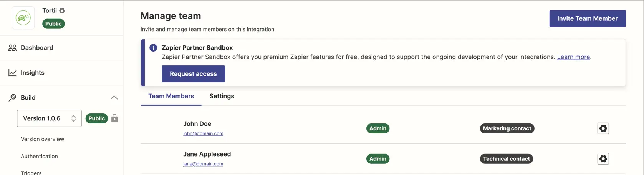Click the Insights chart icon
The height and width of the screenshot is (175, 644).
(x=12, y=73)
